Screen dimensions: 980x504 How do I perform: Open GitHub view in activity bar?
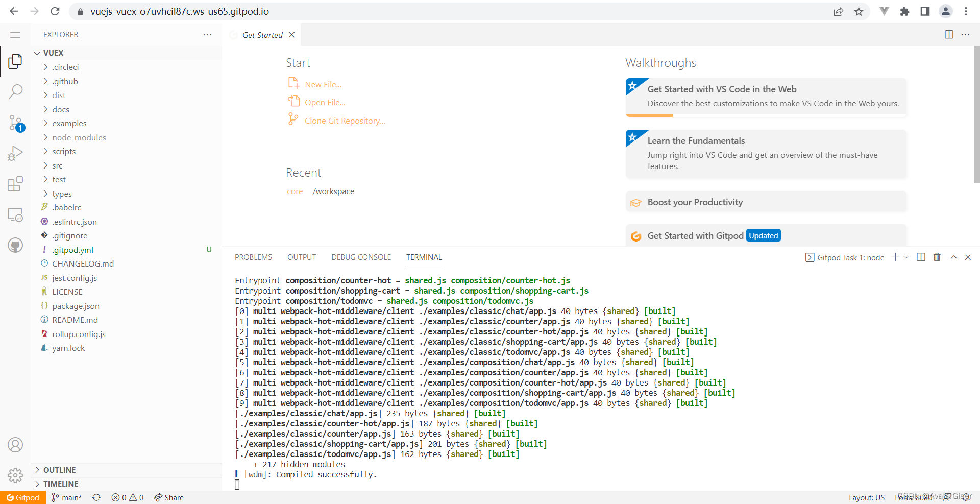(x=15, y=246)
